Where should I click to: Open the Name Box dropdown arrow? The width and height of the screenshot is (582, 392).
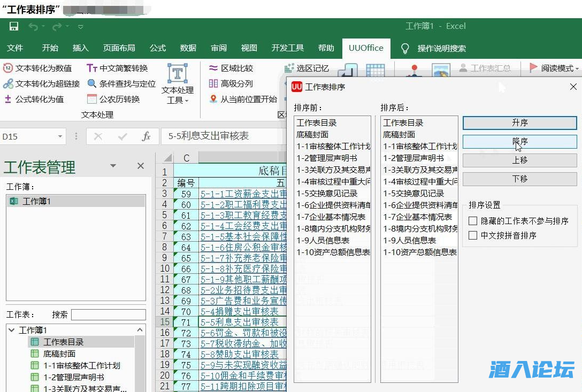pyautogui.click(x=59, y=136)
